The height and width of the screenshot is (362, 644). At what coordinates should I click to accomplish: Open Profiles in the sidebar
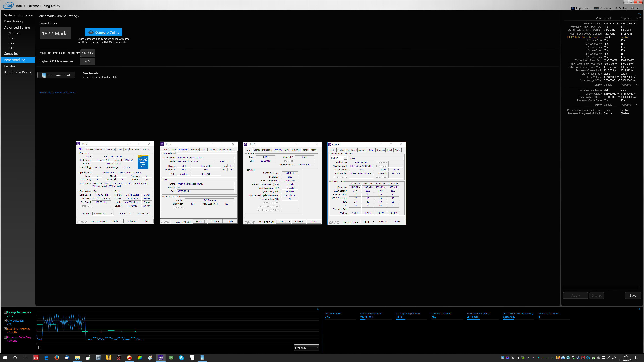click(10, 66)
